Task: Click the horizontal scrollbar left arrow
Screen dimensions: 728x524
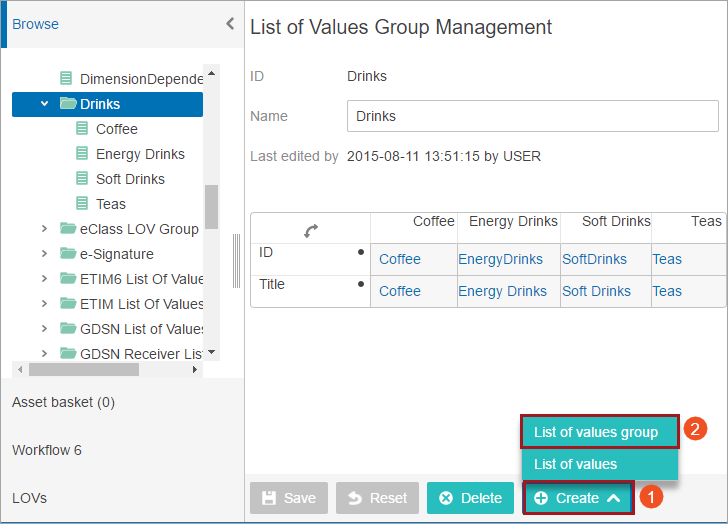Action: point(20,369)
